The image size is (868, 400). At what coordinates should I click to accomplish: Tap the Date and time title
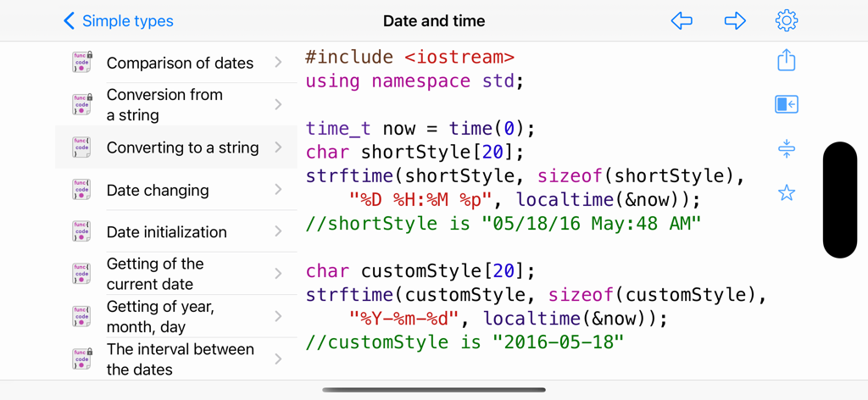click(434, 21)
